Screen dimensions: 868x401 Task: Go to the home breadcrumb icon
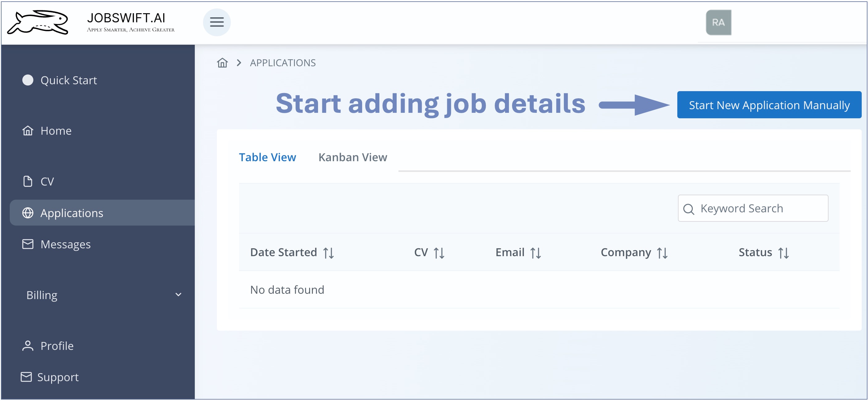pyautogui.click(x=222, y=63)
